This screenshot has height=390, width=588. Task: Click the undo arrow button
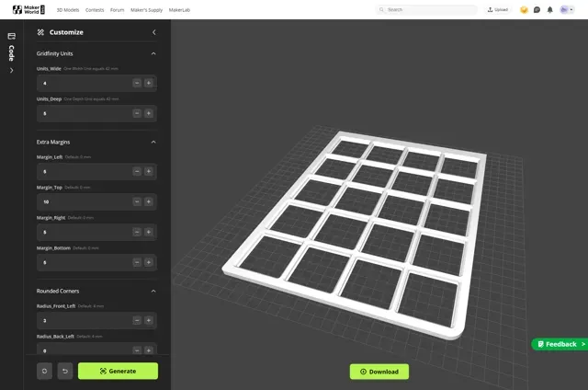65,372
